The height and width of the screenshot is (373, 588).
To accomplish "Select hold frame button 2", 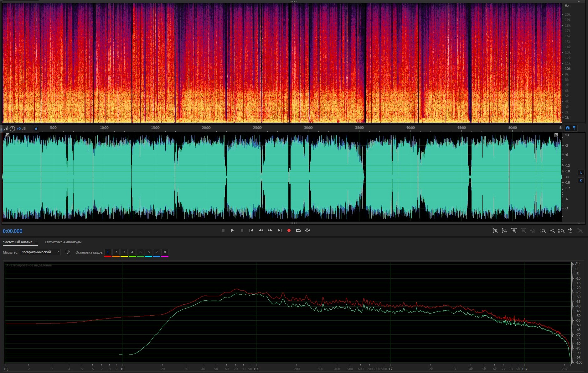I will (116, 252).
